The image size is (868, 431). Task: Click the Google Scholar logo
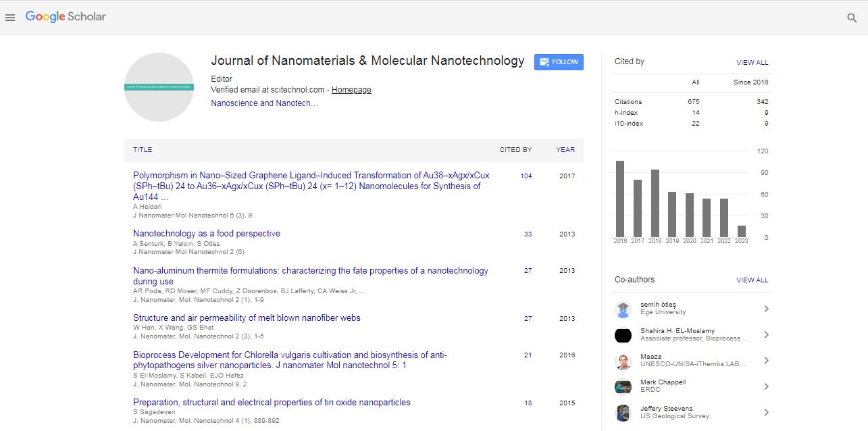(x=66, y=17)
